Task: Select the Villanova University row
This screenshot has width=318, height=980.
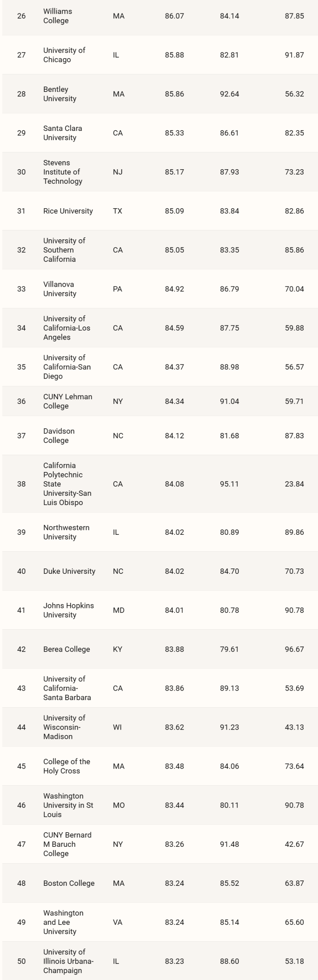Action: point(160,289)
